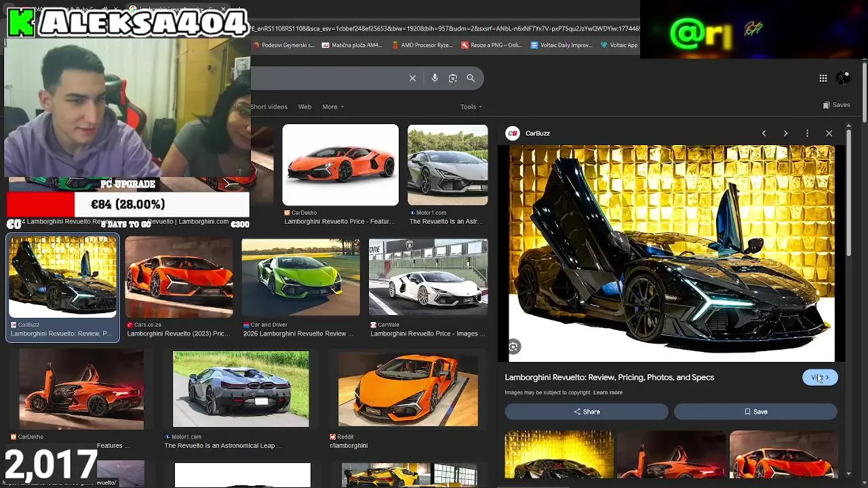Click 'r/lamborghini' caption text
Viewport: 868px width, 488px height.
[349, 446]
